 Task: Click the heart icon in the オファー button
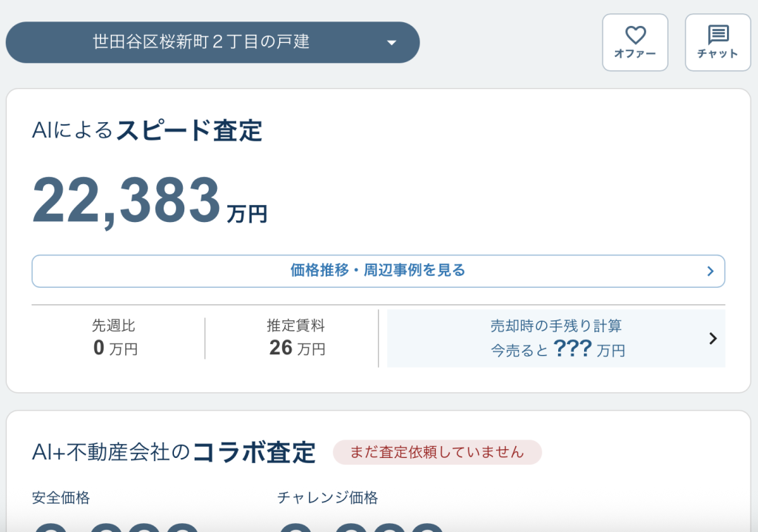634,33
